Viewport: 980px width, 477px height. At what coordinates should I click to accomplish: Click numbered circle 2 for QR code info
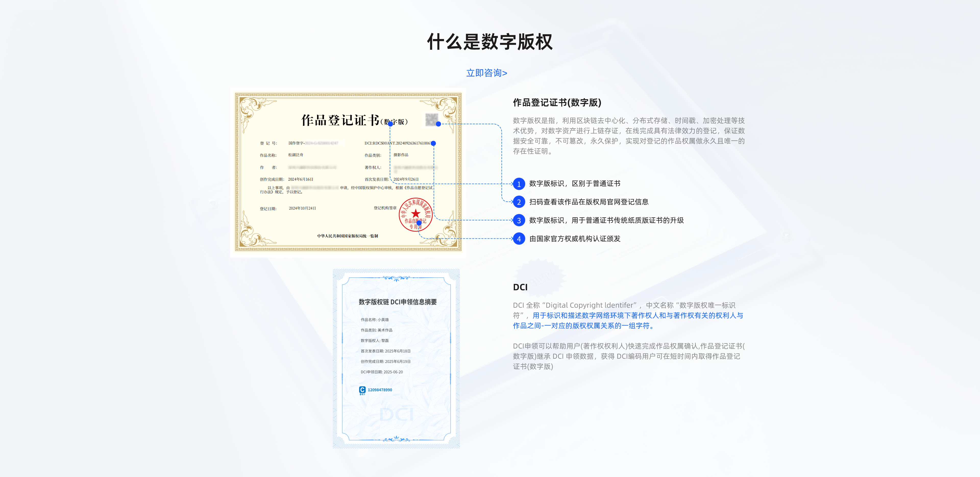519,202
